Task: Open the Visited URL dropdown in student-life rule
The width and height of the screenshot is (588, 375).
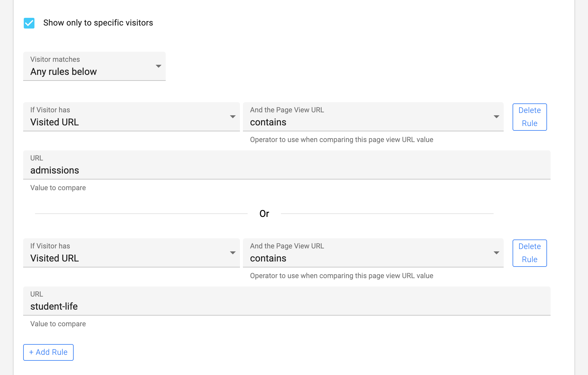Action: 131,253
